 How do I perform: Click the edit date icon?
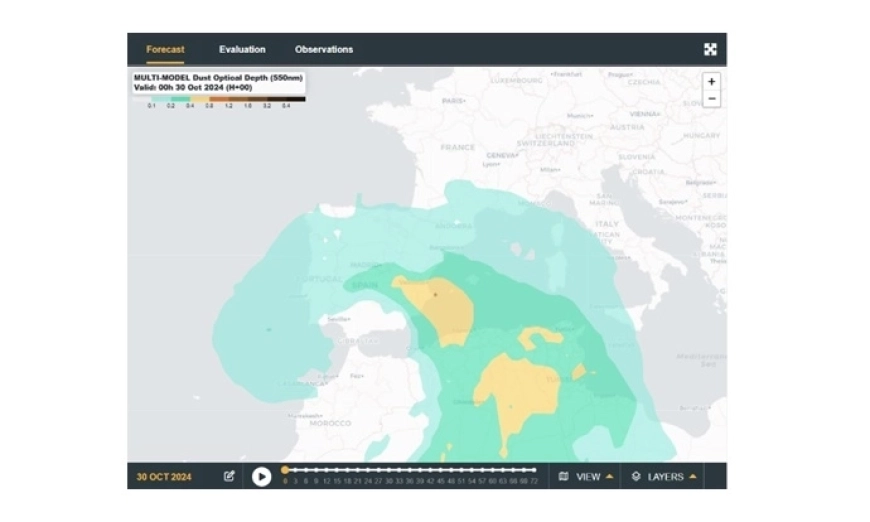229,477
